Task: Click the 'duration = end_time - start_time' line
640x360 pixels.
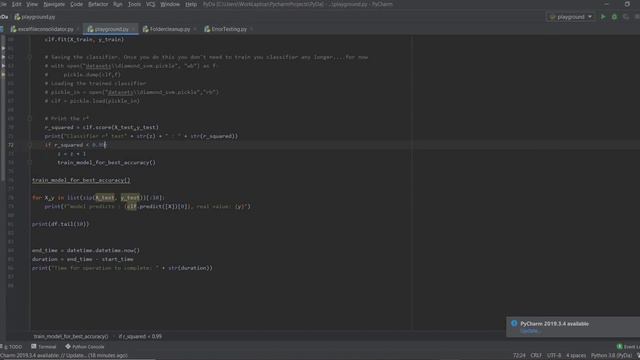Action: (x=82, y=259)
